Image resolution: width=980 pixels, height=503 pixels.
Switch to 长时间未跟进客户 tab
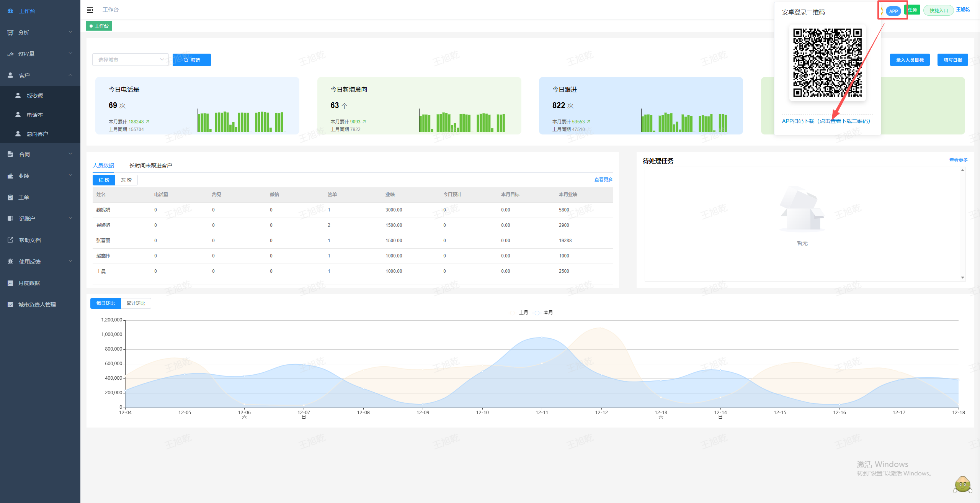tap(150, 165)
